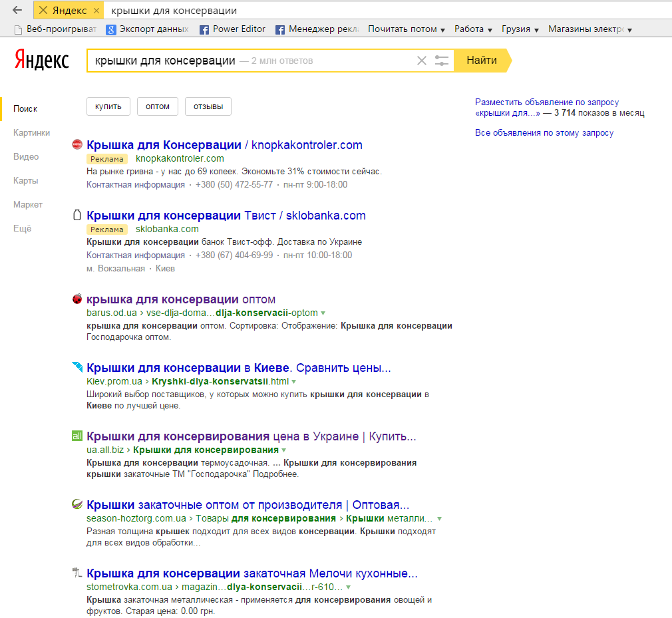Viewport: 672px width, 618px height.
Task: Click the Google icon beside Экспорт данных bookmark
Action: pos(111,29)
